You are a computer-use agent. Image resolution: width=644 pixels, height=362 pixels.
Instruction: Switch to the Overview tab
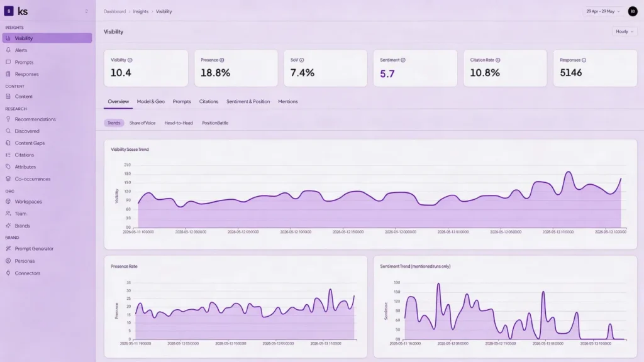click(118, 101)
